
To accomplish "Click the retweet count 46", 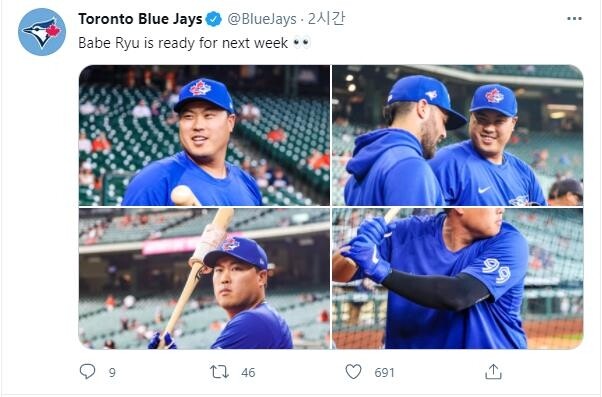I will (x=248, y=372).
